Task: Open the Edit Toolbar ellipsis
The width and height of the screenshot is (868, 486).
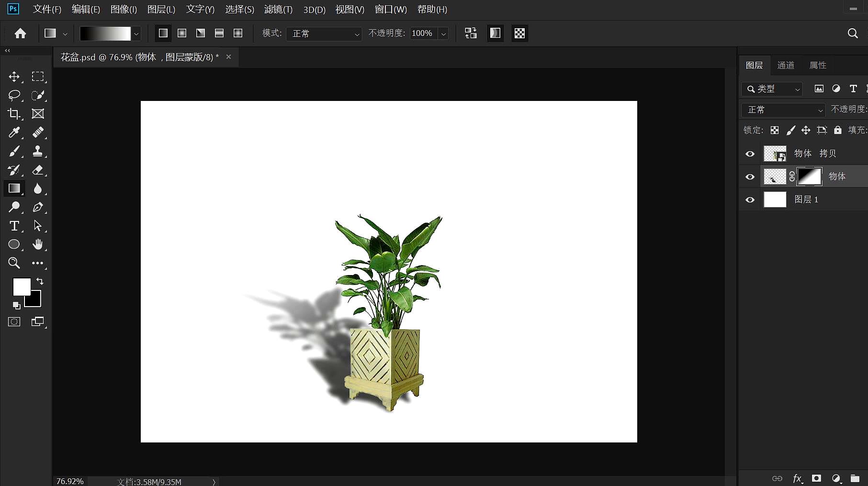Action: point(38,263)
